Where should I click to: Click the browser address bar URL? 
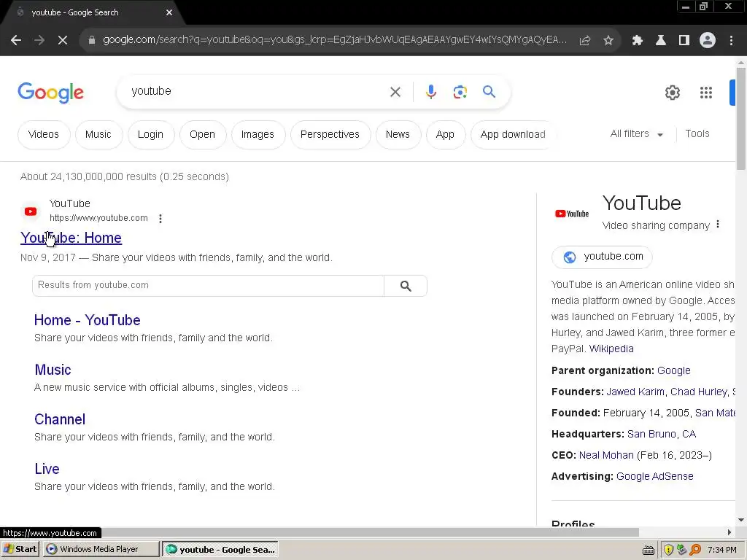(335, 40)
